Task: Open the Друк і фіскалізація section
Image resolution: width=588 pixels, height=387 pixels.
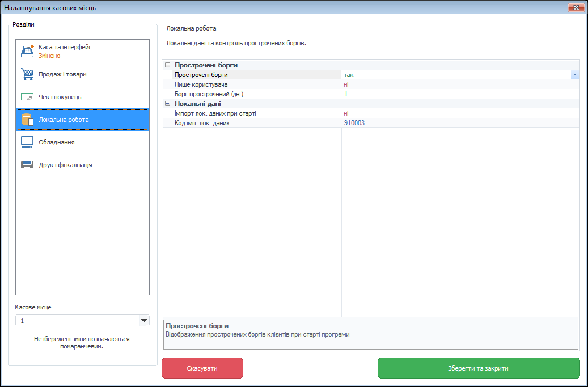Action: point(82,165)
